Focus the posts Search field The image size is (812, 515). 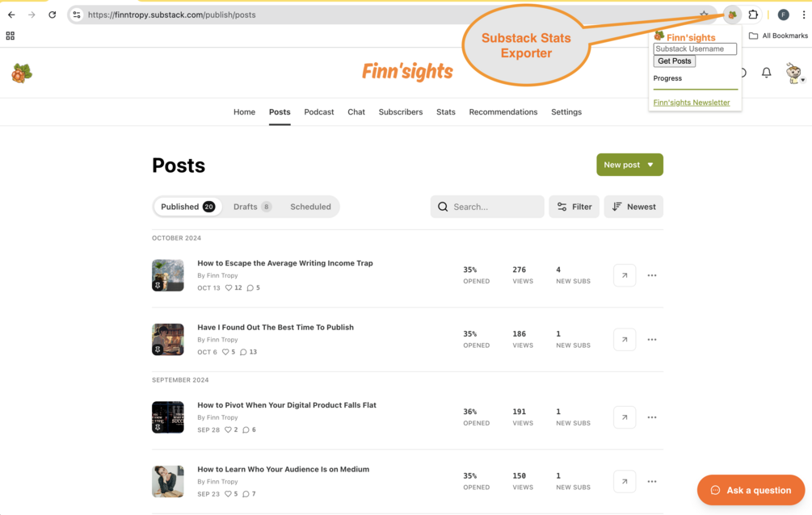[x=487, y=207]
